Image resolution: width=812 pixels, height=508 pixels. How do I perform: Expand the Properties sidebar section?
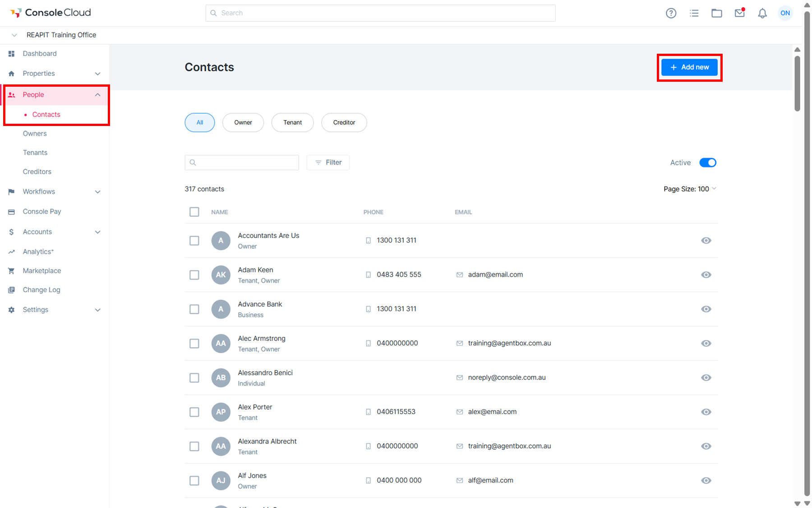point(97,74)
